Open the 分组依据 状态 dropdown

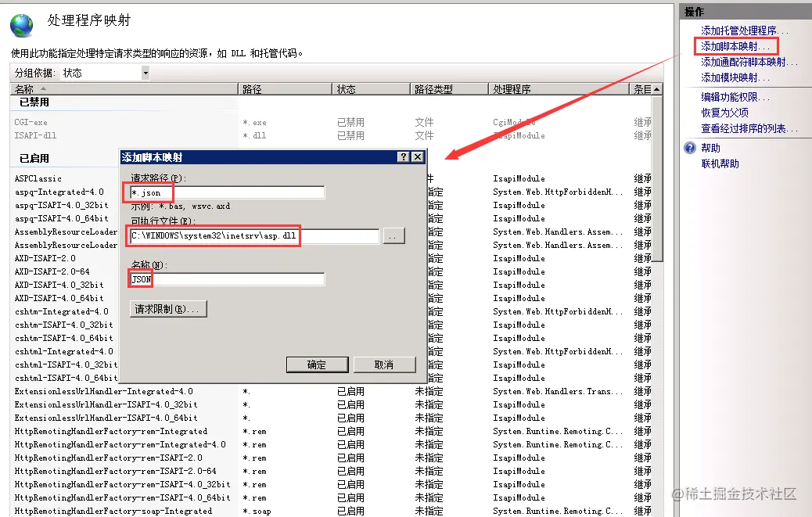click(146, 73)
